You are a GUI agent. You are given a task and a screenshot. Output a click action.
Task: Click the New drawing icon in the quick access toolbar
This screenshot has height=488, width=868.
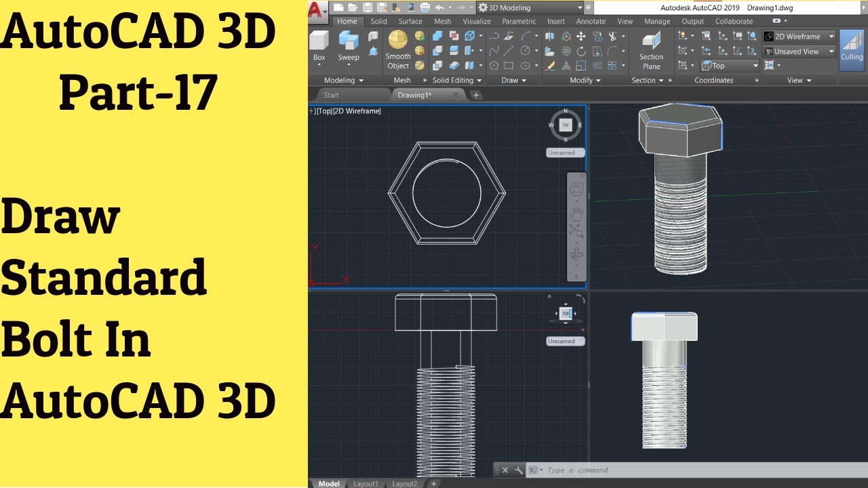(338, 7)
